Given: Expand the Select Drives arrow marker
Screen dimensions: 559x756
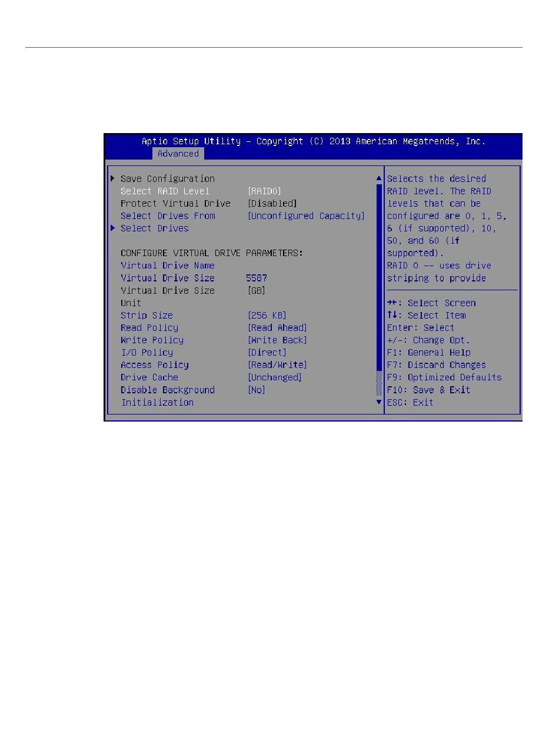Looking at the screenshot, I should [112, 228].
